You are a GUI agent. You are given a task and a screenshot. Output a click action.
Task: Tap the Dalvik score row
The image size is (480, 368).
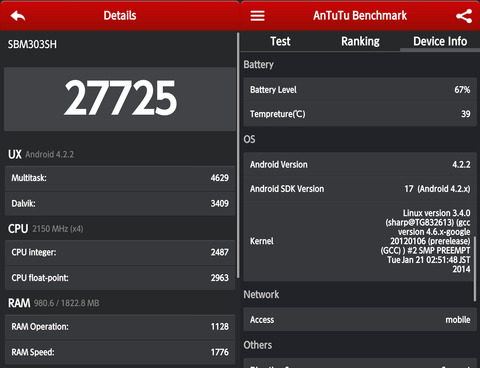pos(120,203)
